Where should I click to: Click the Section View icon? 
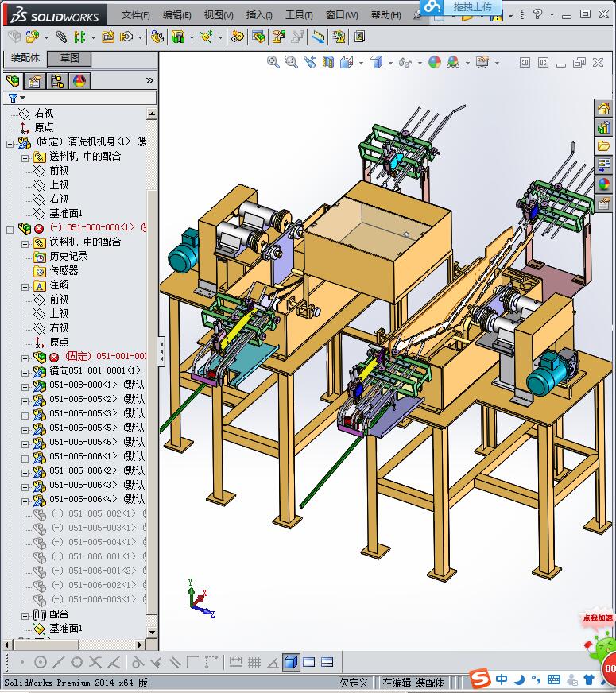point(328,62)
